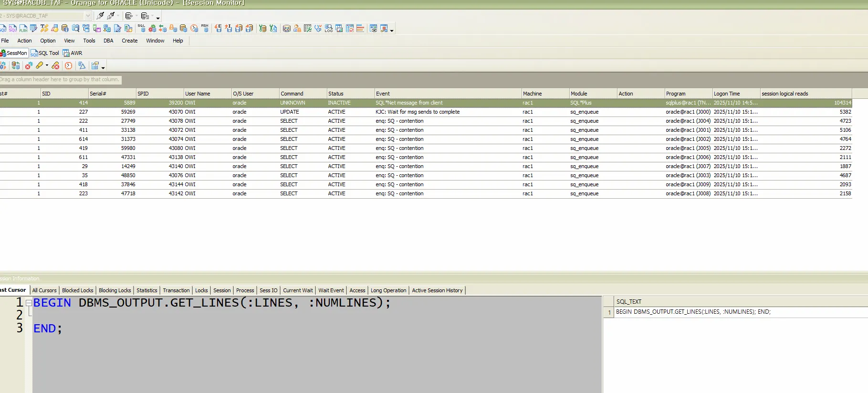Screen dimensions: 868x393
Task: Open the connection toolbar overflow arrow
Action: click(x=158, y=18)
